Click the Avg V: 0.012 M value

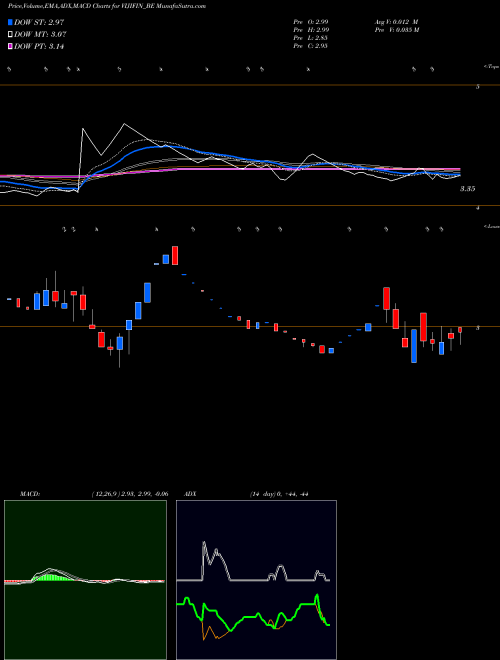(396, 22)
